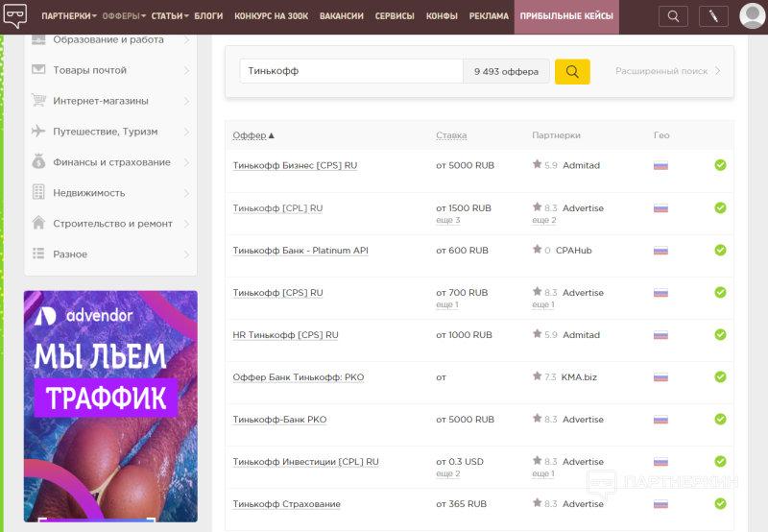Click green checkmark for Тинькофф [CPL] RU
Screen dimensions: 768x532
point(720,207)
